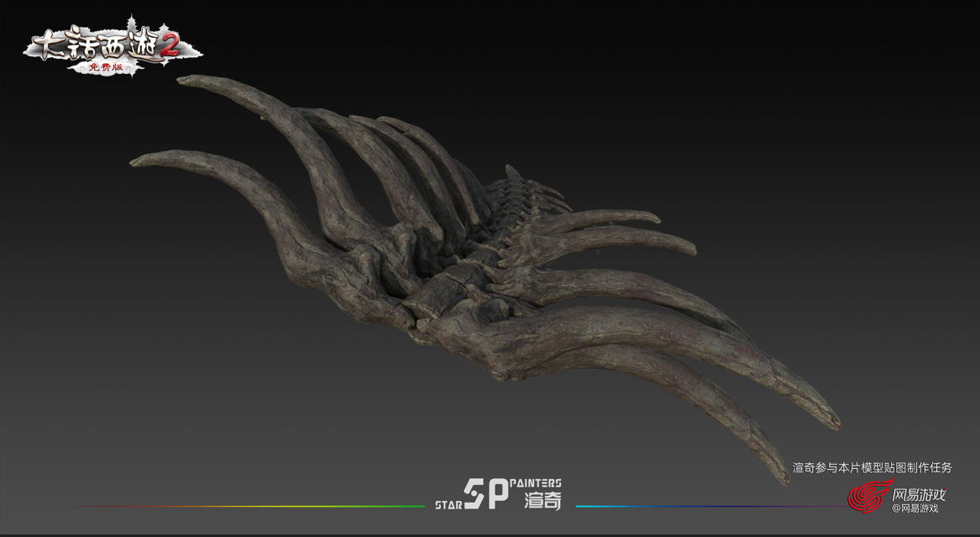Click the PAINTERS text above 渲奇
The image size is (980, 537).
coord(536,484)
